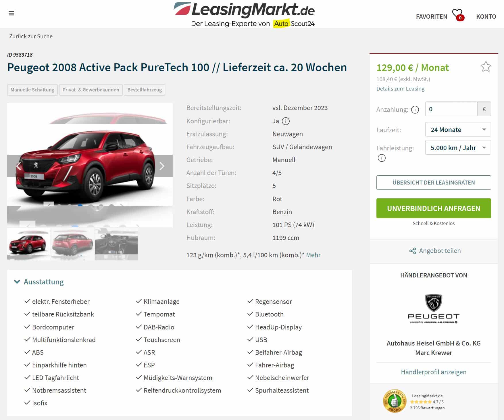Add offer to favorites with star icon
Screen dimensions: 504x420
[486, 67]
